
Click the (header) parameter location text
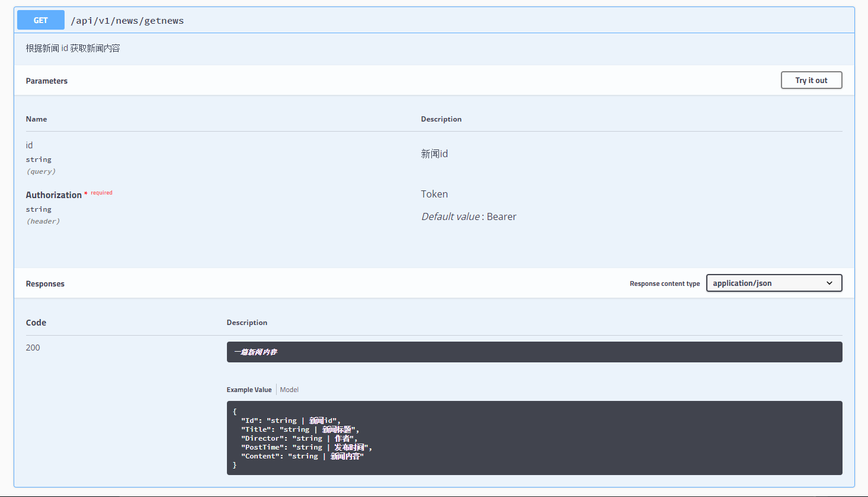coord(43,221)
